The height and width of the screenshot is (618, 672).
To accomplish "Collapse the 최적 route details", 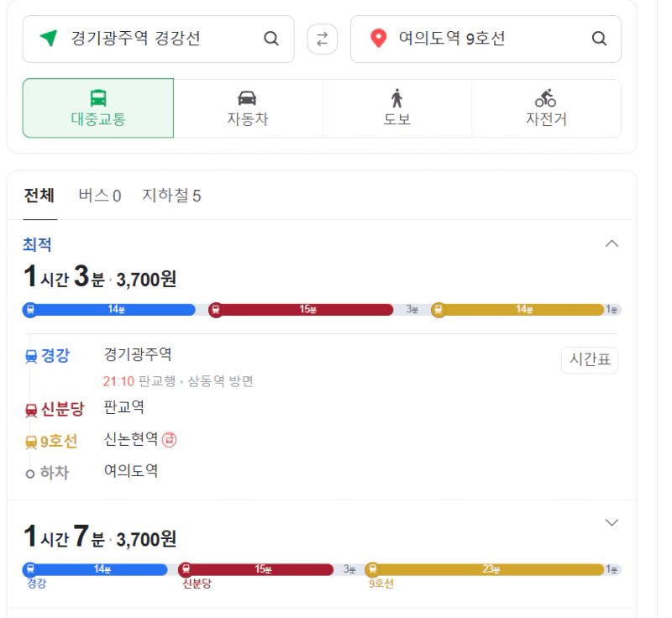I will pos(612,244).
